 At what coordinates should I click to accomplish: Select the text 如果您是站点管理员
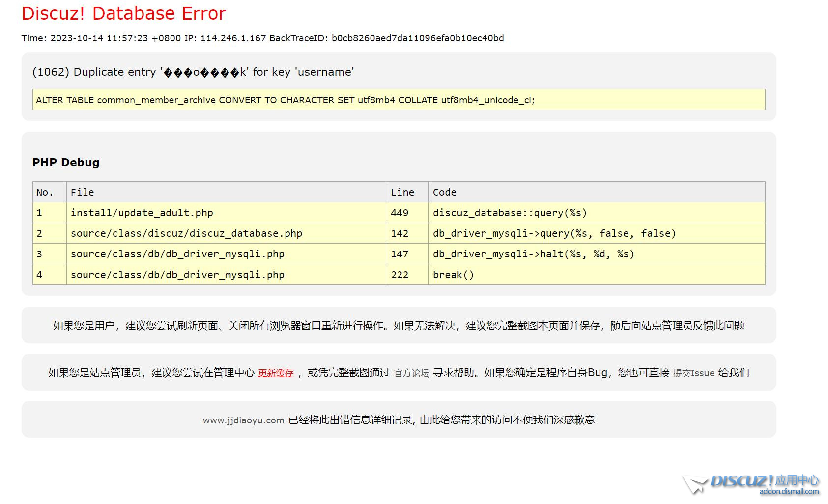(x=94, y=373)
